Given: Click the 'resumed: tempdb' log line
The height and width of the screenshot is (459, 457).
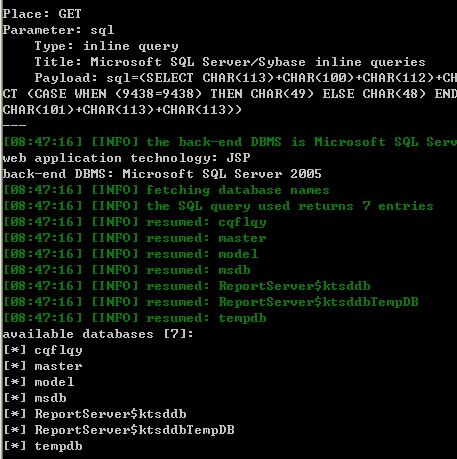Looking at the screenshot, I should point(135,318).
